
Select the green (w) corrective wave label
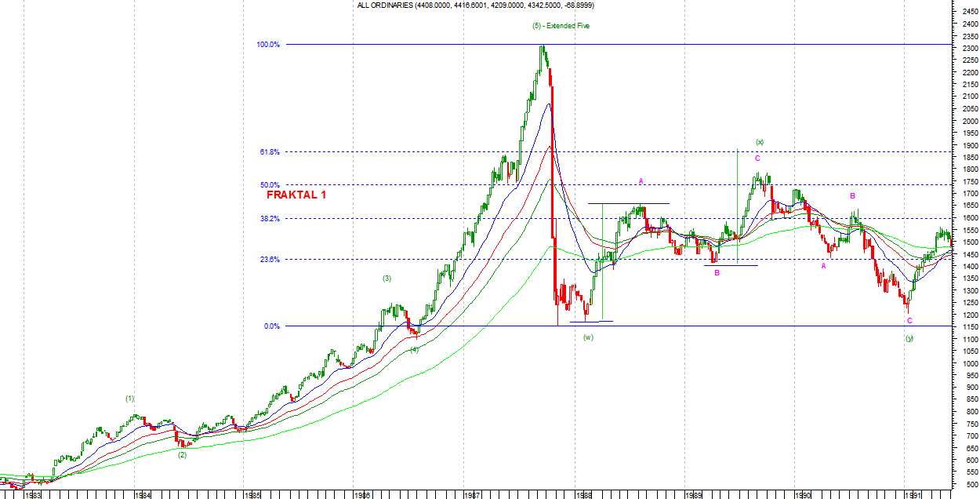click(x=588, y=337)
